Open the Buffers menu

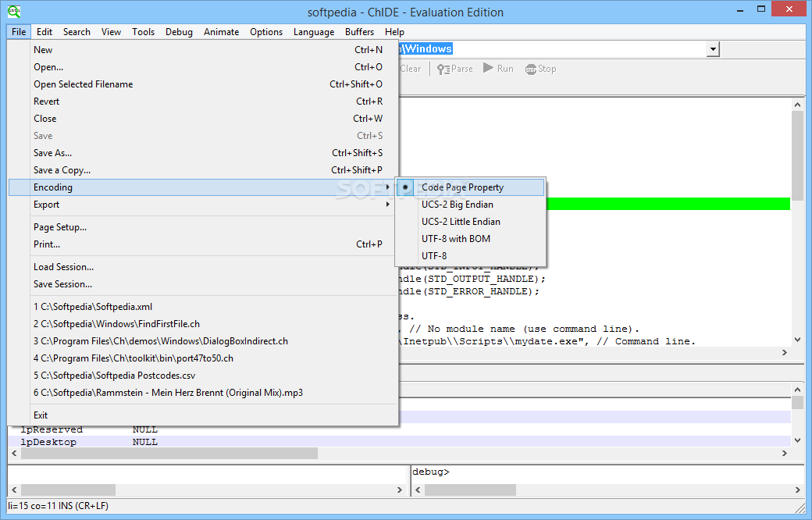tap(359, 31)
